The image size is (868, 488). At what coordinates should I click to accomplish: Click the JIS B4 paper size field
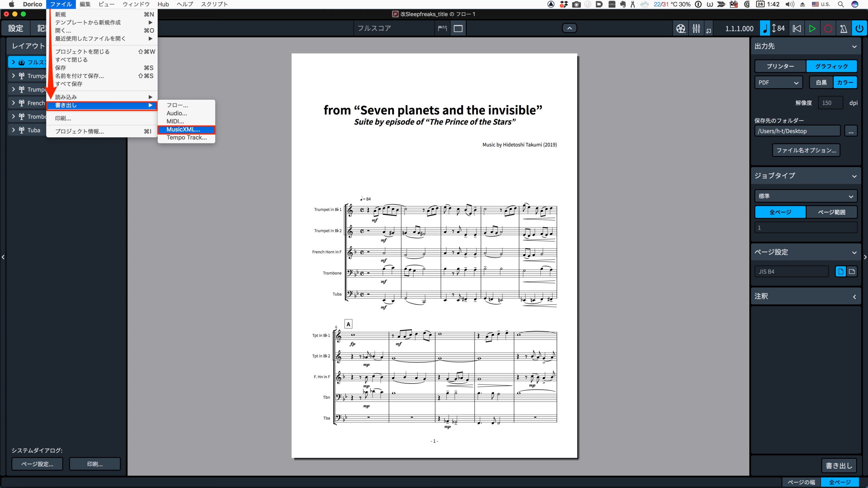pos(791,271)
